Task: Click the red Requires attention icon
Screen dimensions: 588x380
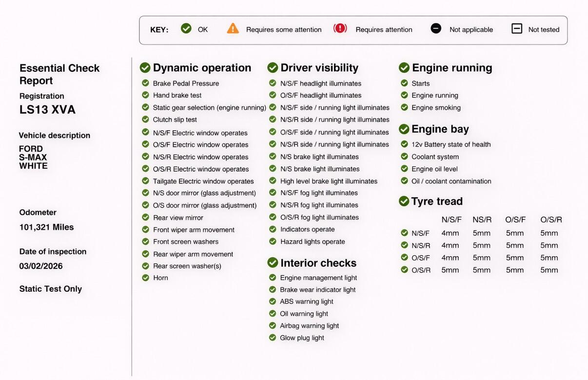Action: (340, 29)
